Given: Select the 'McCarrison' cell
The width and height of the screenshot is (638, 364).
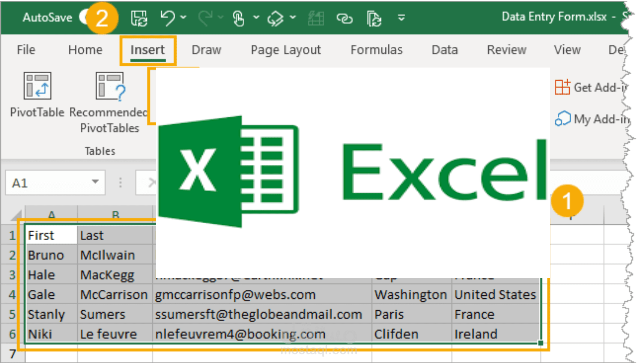Looking at the screenshot, I should 115,295.
